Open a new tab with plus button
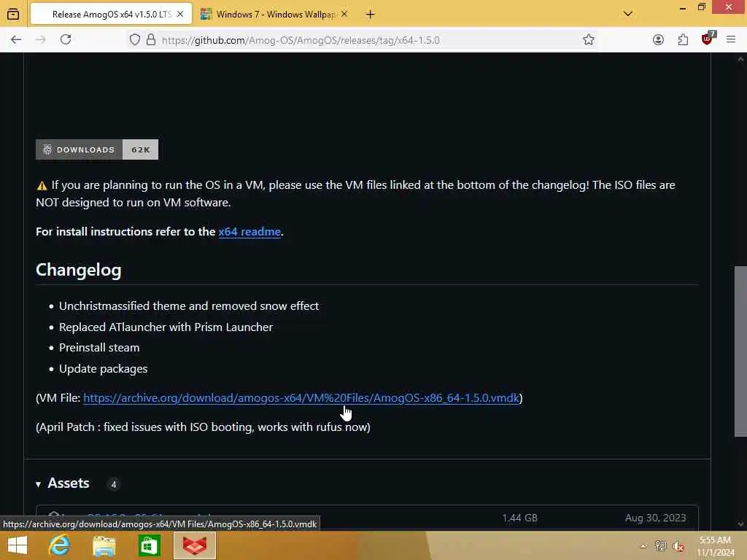 (370, 15)
